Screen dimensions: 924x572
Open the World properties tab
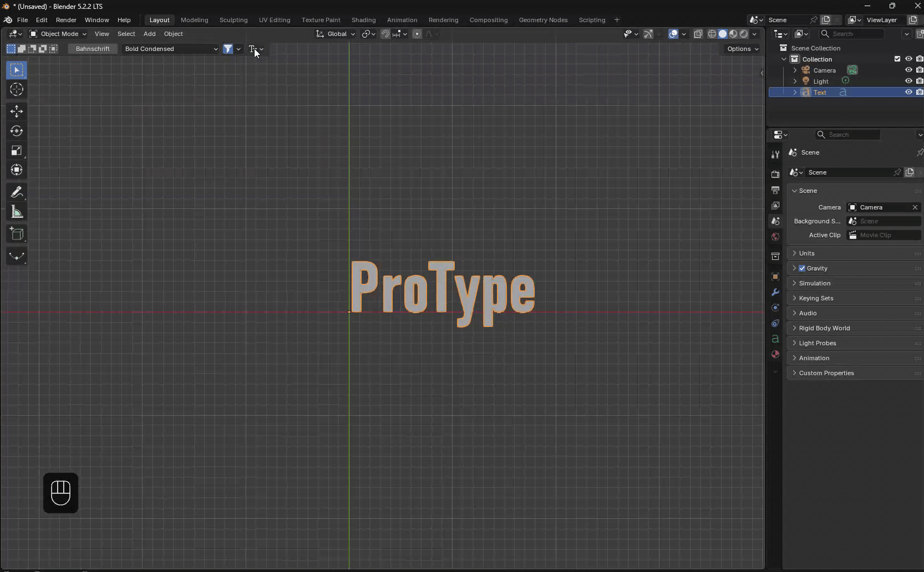click(775, 237)
